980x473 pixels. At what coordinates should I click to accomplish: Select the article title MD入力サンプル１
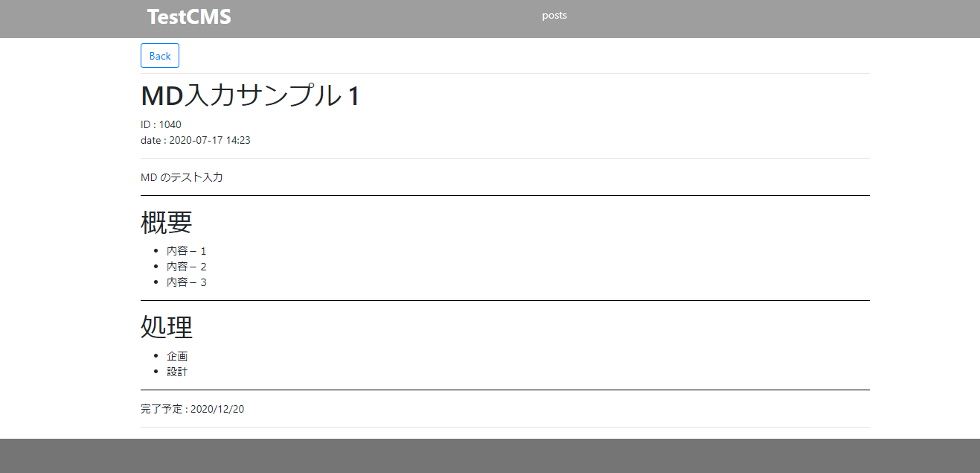249,95
